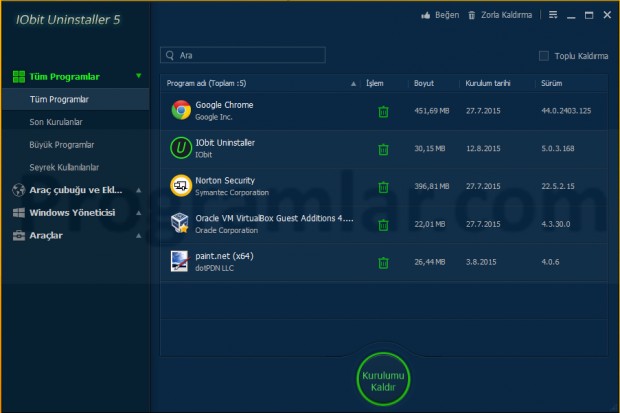Click the Zorla Kaldırma label
Image resolution: width=620 pixels, height=413 pixels.
tap(507, 15)
